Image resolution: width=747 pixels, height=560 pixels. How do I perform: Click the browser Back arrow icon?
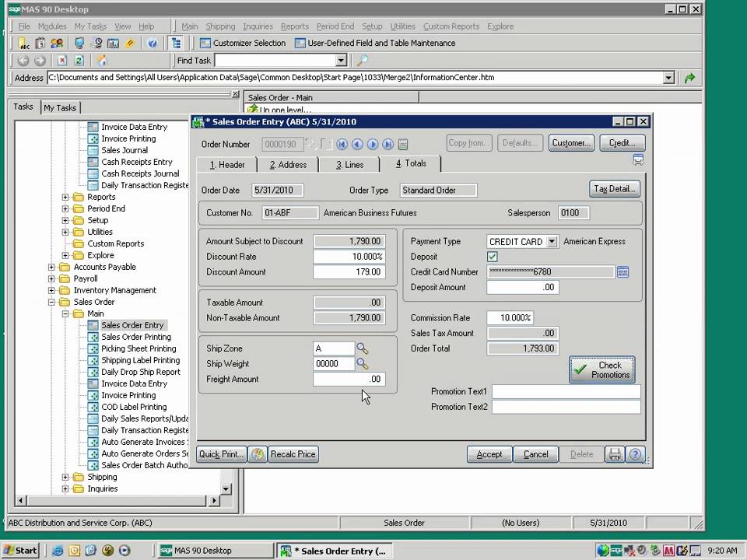(23, 61)
